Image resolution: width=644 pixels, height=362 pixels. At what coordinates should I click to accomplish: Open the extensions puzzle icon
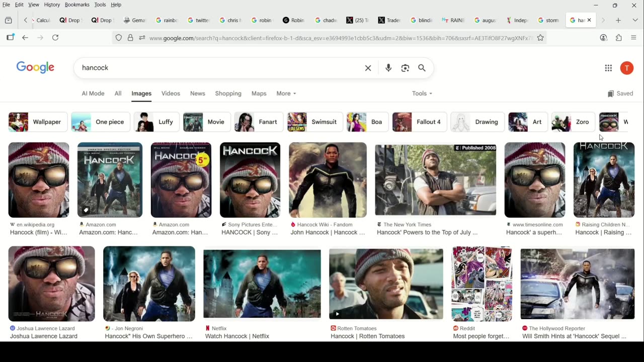[619, 38]
